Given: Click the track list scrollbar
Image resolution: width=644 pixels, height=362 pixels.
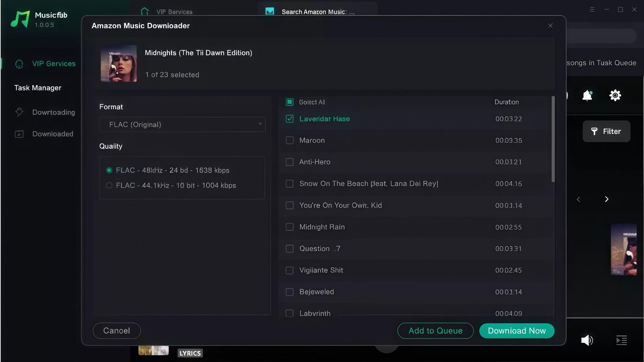Looking at the screenshot, I should [x=553, y=139].
